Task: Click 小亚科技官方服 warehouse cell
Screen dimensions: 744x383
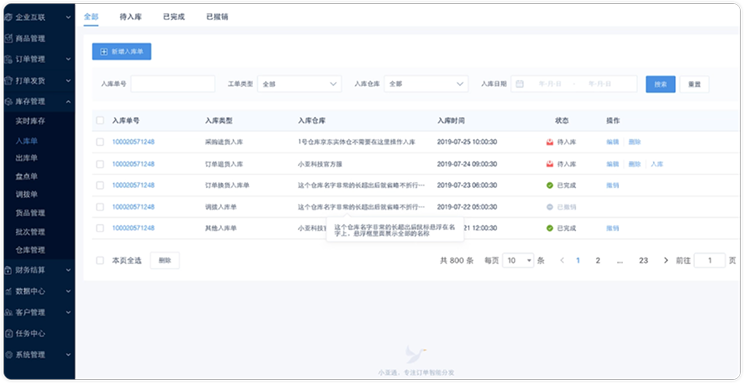Action: pyautogui.click(x=320, y=164)
